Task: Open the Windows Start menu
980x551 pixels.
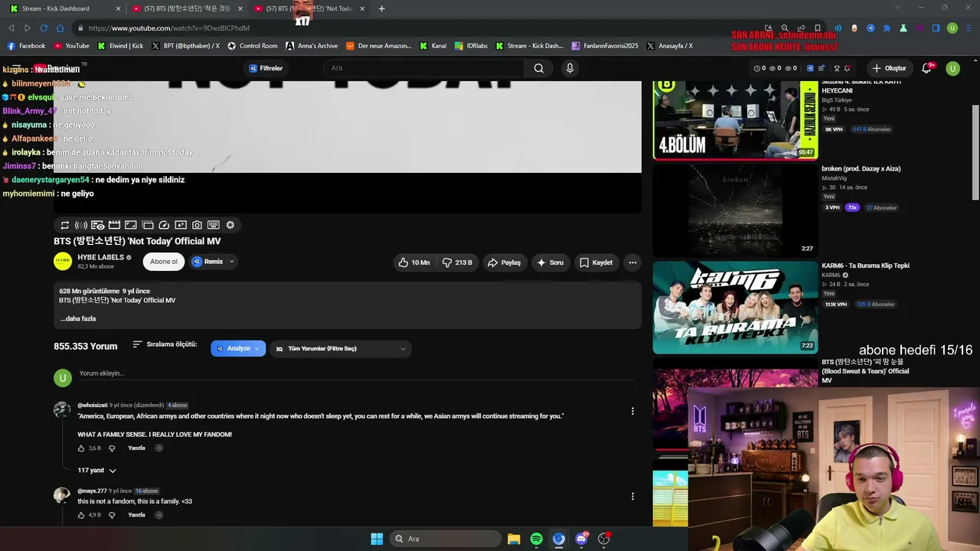Action: [377, 539]
